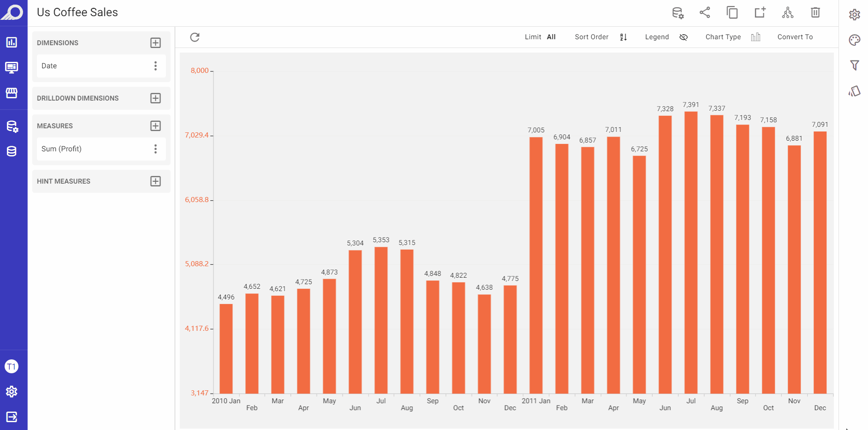Open dataset settings icon in header
The width and height of the screenshot is (868, 430).
[x=678, y=13]
